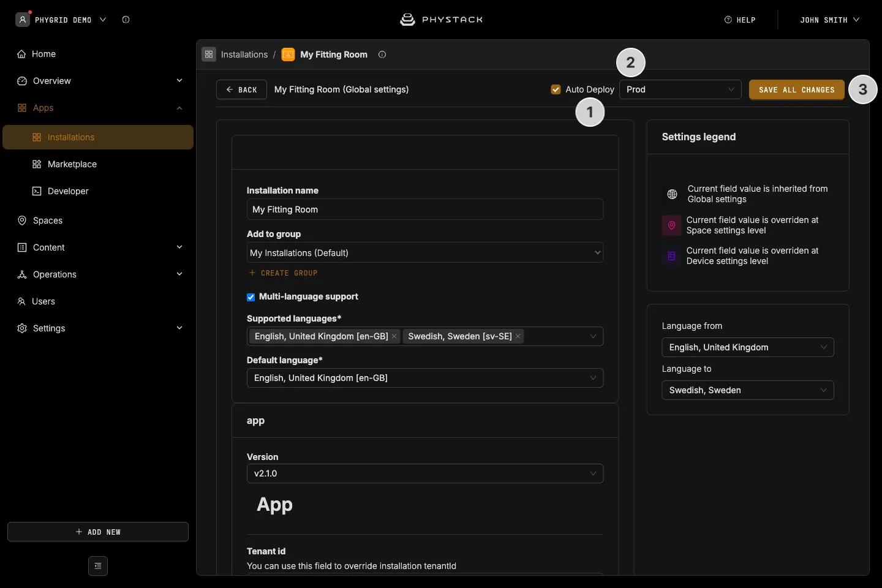
Task: Click the Add New button
Action: pos(98,532)
